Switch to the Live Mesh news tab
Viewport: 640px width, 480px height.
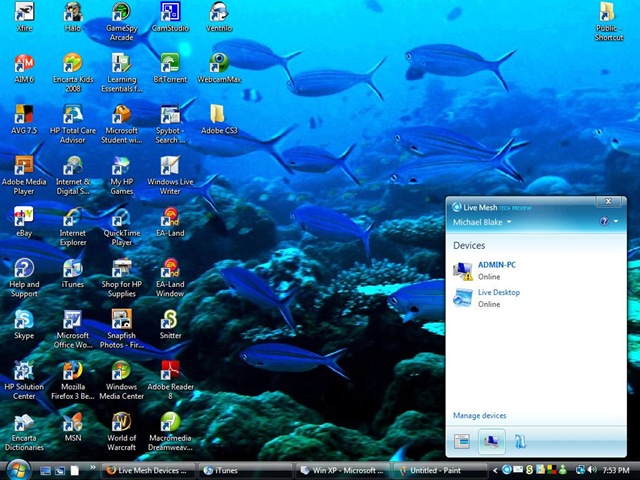click(x=462, y=441)
